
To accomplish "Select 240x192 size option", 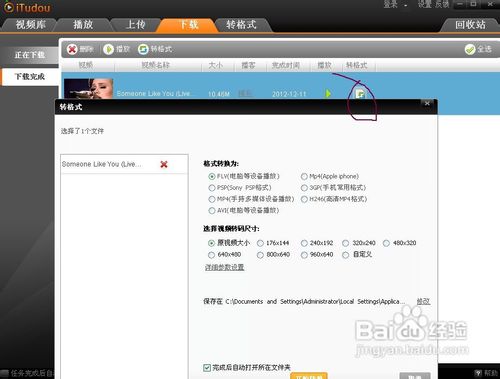I will (x=304, y=243).
